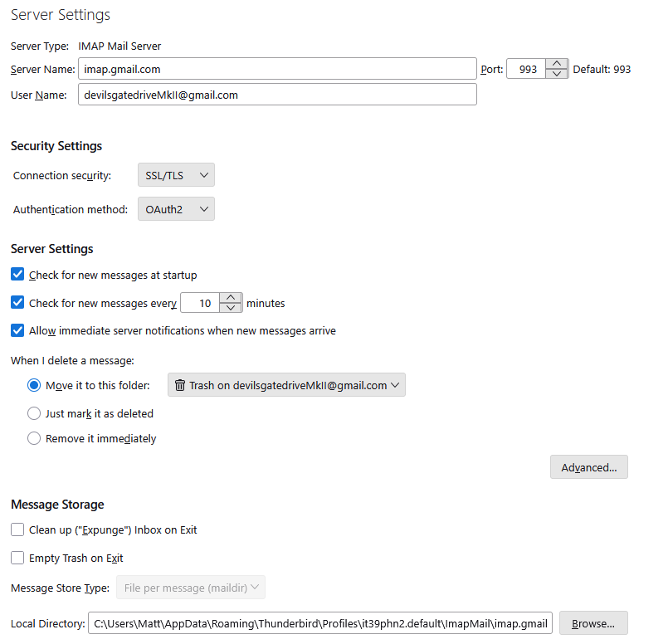Image resolution: width=668 pixels, height=644 pixels.
Task: Open the Authentication method OAuth2 dropdown
Action: pos(176,209)
